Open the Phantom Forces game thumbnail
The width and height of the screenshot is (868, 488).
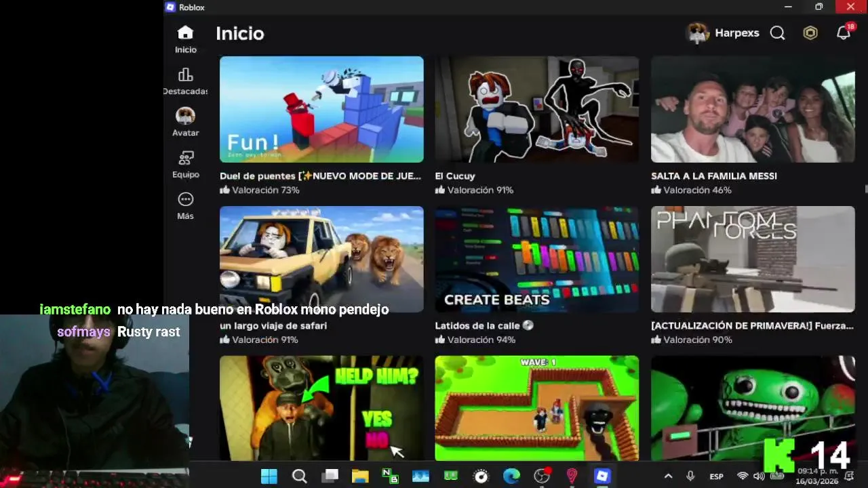[x=753, y=259]
